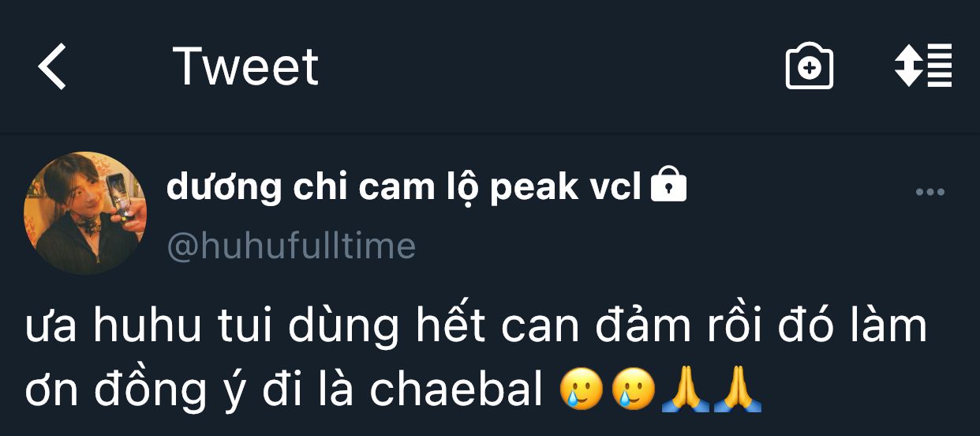Tap the camera plus icon in header
980x436 pixels.
point(810,66)
